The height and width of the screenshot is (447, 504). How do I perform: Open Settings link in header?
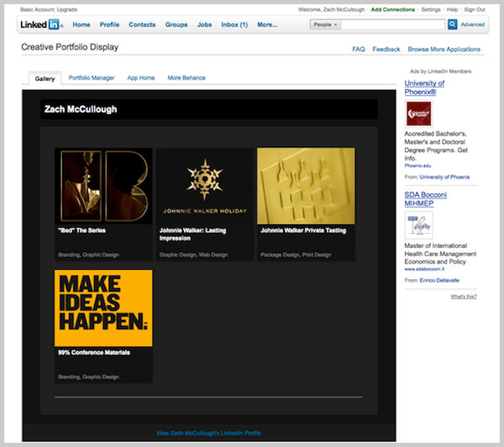pos(431,9)
